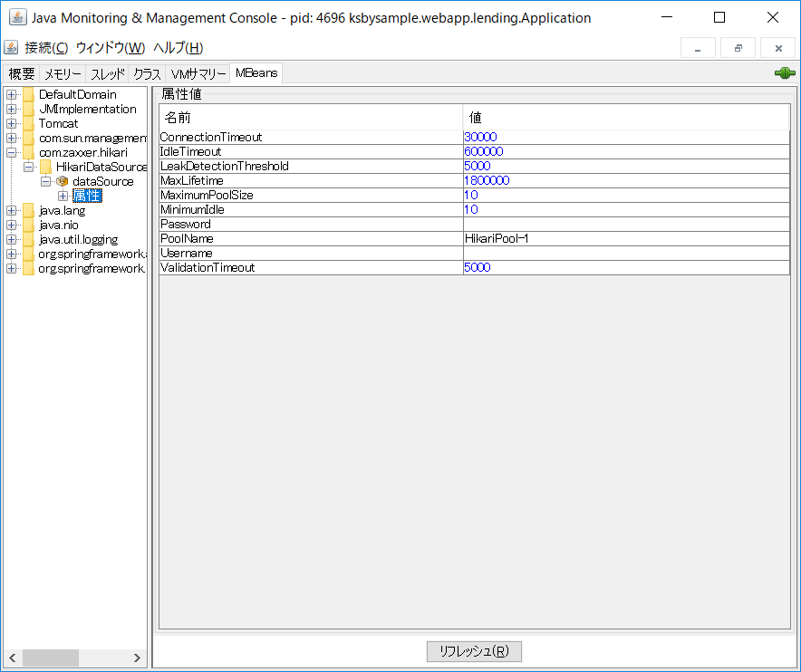Click the dataSource MBean icon
The width and height of the screenshot is (801, 672).
63,181
